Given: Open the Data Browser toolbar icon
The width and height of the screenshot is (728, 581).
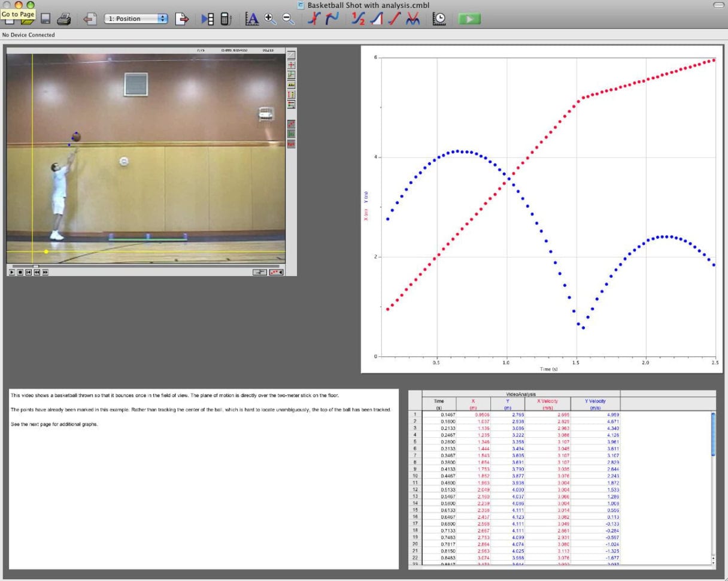Looking at the screenshot, I should pos(208,19).
